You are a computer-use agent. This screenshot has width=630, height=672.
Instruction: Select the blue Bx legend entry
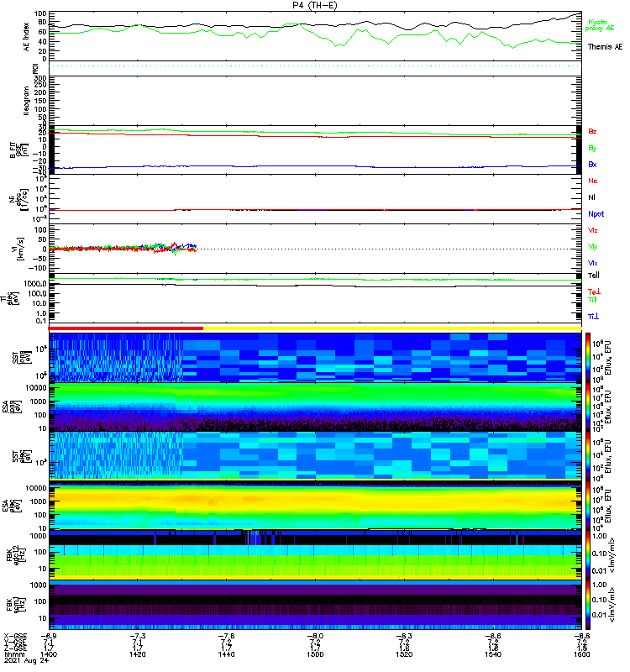(x=592, y=164)
